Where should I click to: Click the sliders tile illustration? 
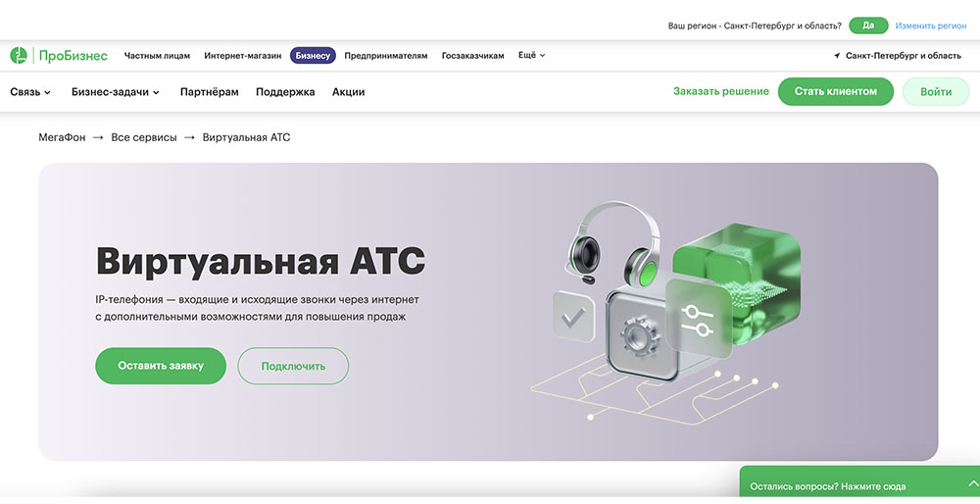[x=699, y=319]
